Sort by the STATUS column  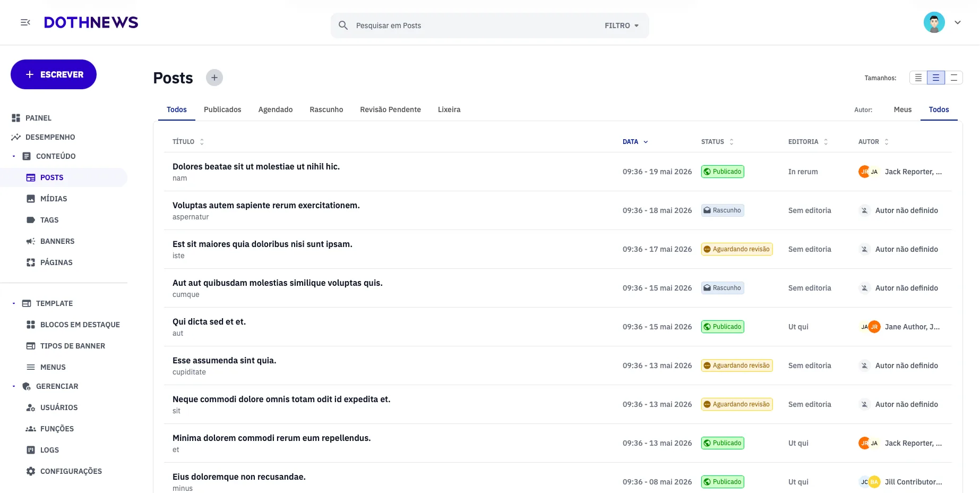(x=717, y=142)
